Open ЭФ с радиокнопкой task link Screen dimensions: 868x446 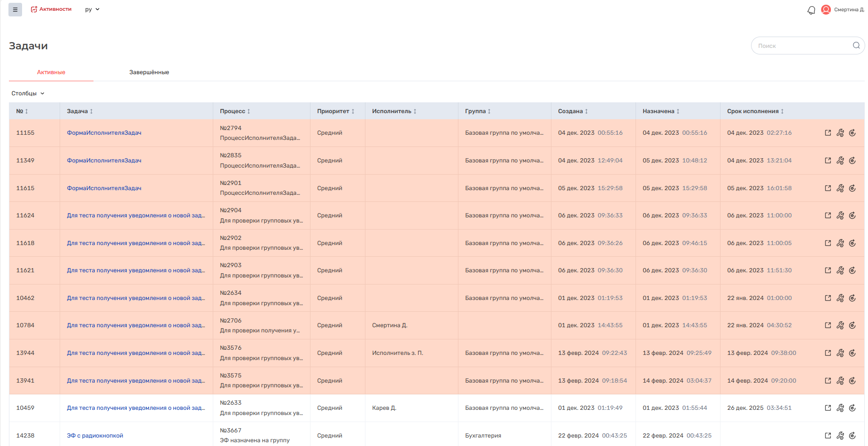[x=95, y=436]
